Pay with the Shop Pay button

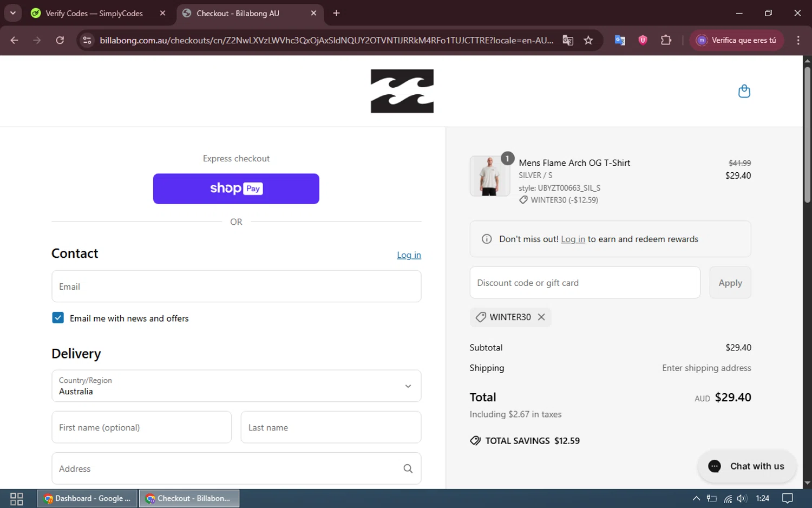click(x=236, y=188)
